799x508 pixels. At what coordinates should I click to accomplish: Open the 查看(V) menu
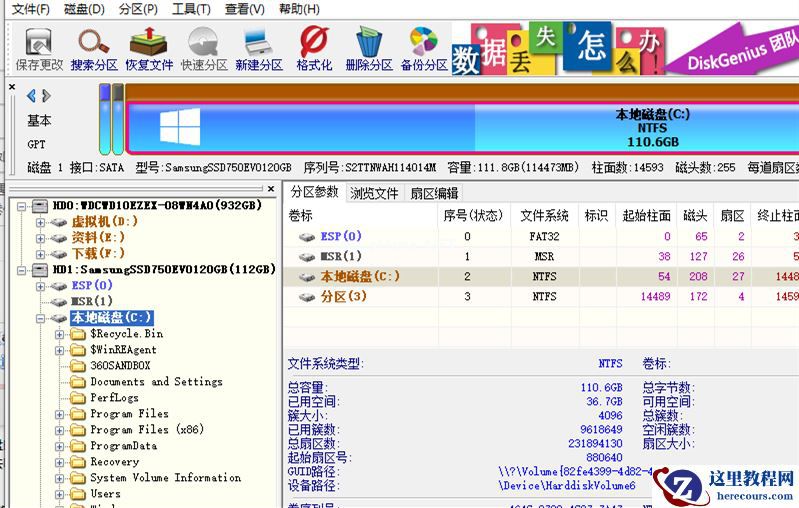point(245,9)
